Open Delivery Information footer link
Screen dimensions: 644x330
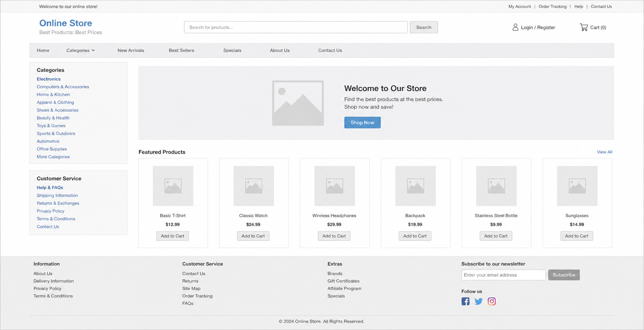pyautogui.click(x=54, y=281)
